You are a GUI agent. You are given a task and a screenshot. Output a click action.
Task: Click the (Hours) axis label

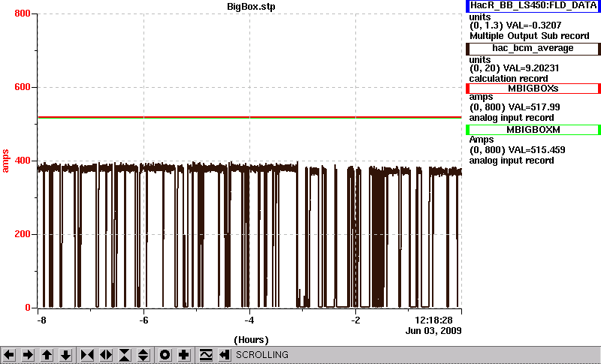(251, 340)
